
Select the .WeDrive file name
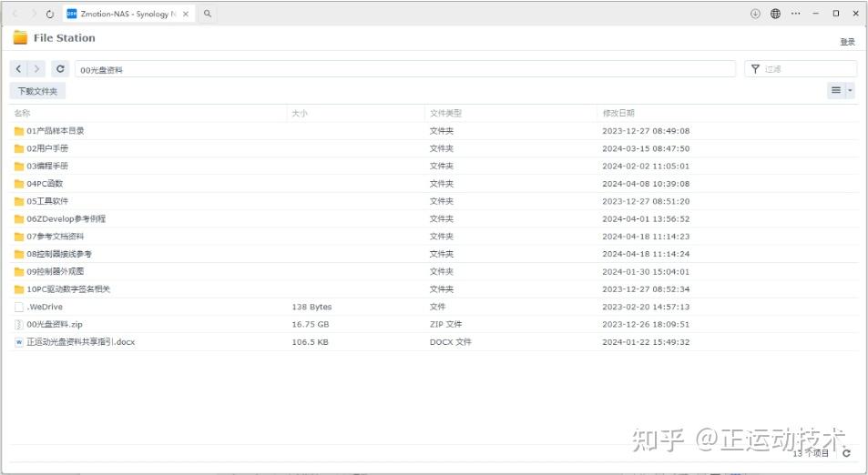click(45, 307)
